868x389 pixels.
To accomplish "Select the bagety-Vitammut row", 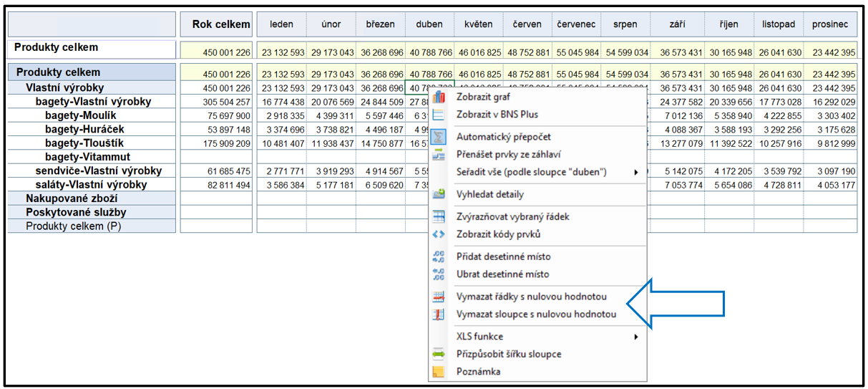I will tap(92, 157).
